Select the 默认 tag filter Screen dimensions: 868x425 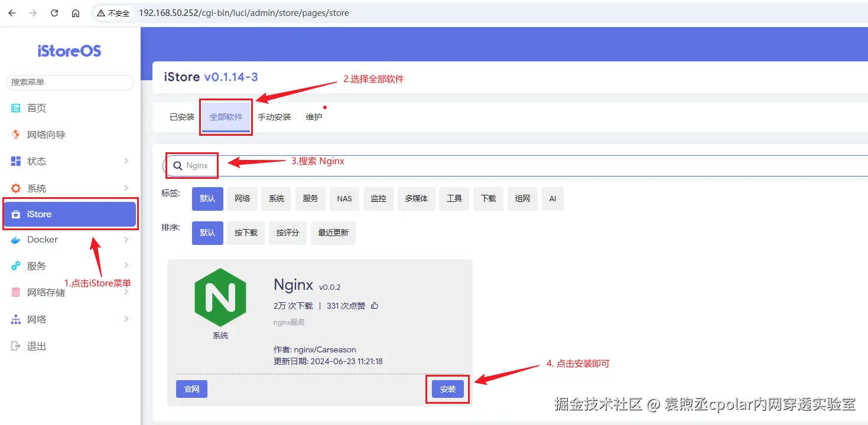tap(207, 199)
